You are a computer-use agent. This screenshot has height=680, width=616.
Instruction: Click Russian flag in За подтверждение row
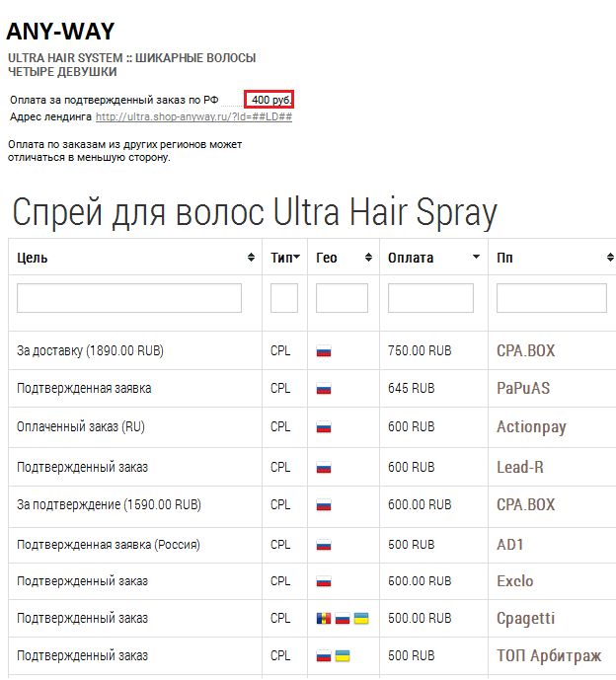click(324, 504)
